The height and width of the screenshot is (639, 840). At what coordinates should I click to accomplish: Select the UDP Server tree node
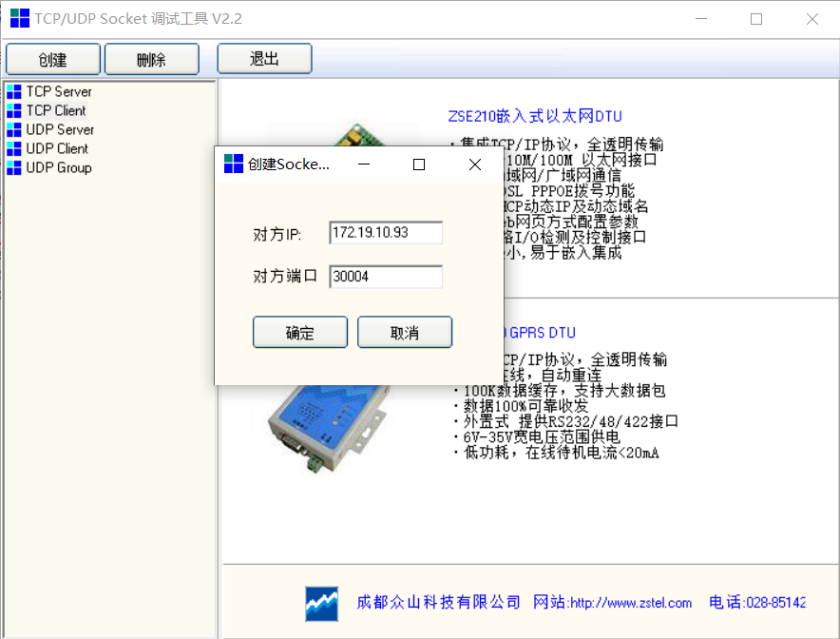60,129
